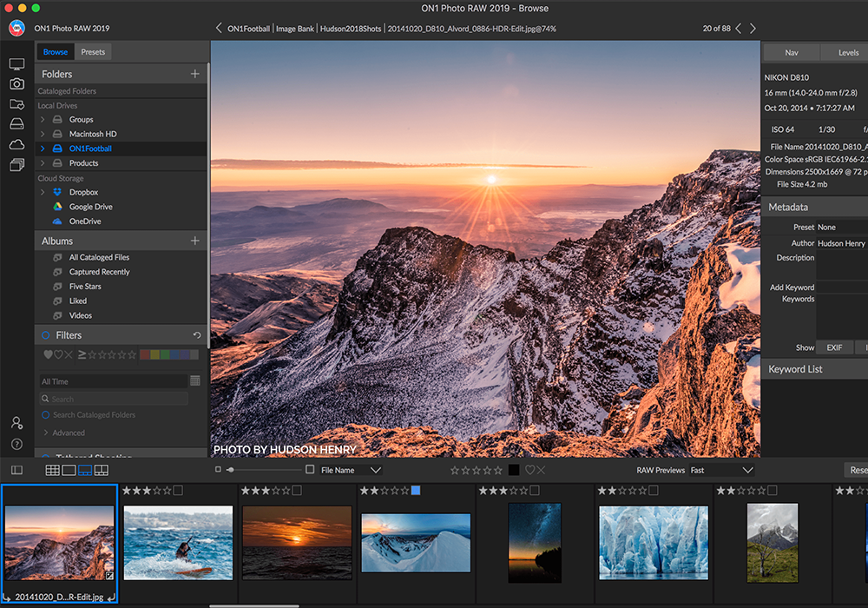Image resolution: width=868 pixels, height=608 pixels.
Task: Go to previous photo arrow near 20 of 88
Action: 738,29
